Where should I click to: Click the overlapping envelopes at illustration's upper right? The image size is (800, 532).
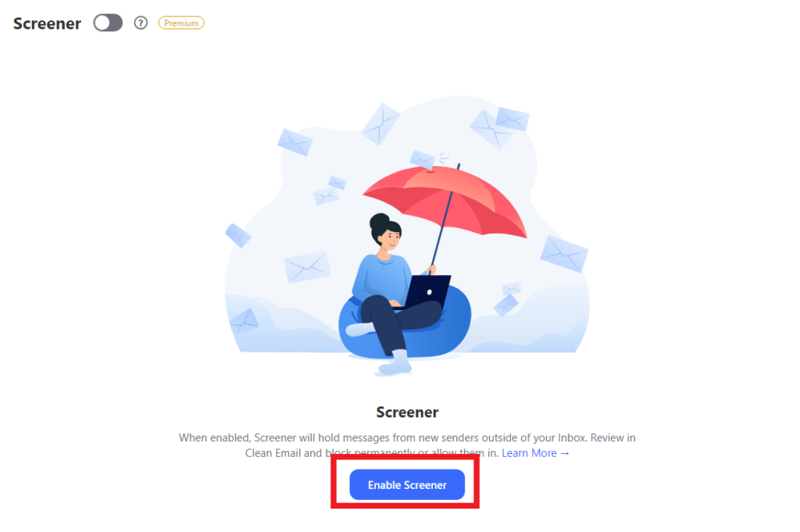[x=499, y=126]
